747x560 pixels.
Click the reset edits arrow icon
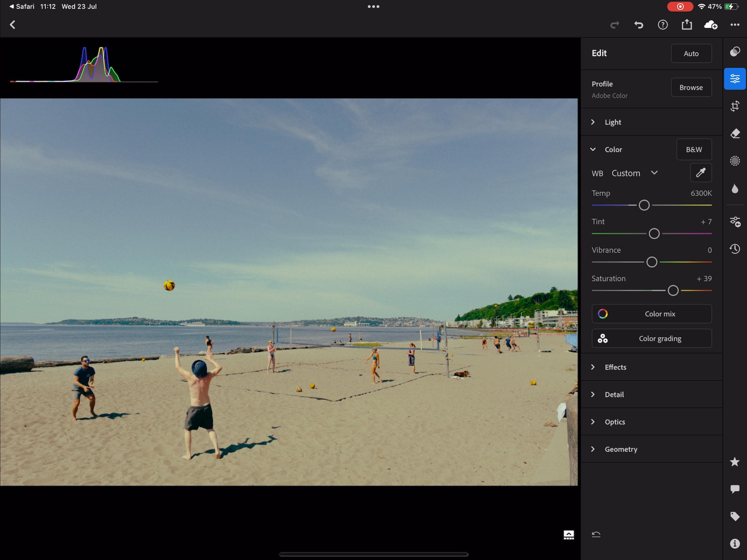click(596, 534)
